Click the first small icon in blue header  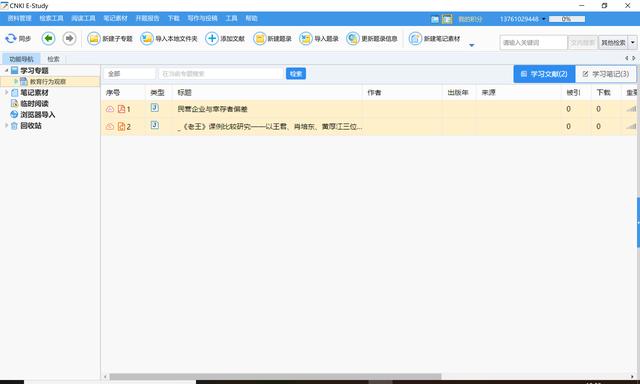coord(435,19)
